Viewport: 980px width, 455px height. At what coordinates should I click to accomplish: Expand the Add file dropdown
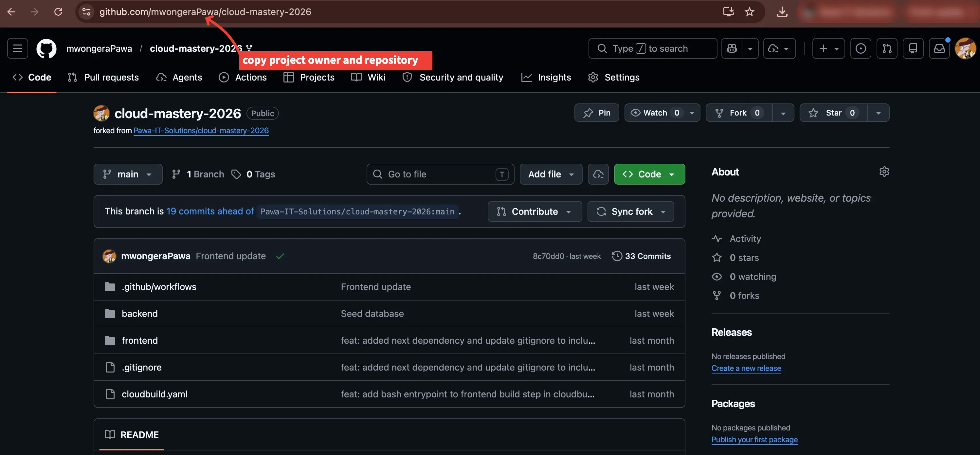[551, 174]
